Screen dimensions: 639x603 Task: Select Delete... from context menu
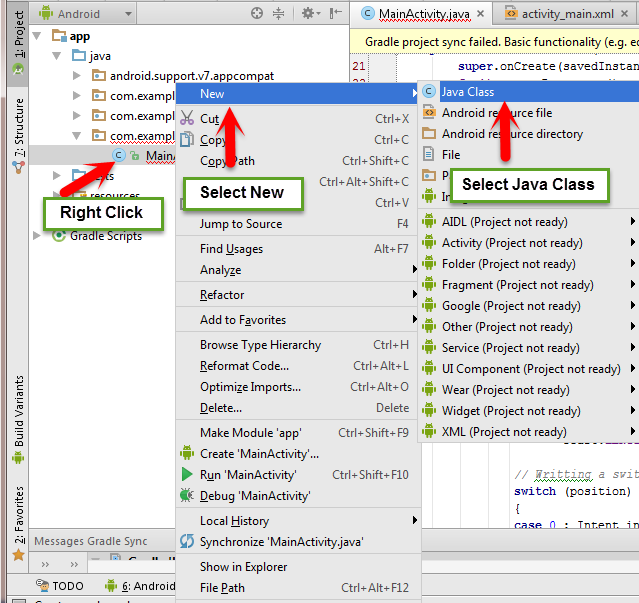(297, 408)
